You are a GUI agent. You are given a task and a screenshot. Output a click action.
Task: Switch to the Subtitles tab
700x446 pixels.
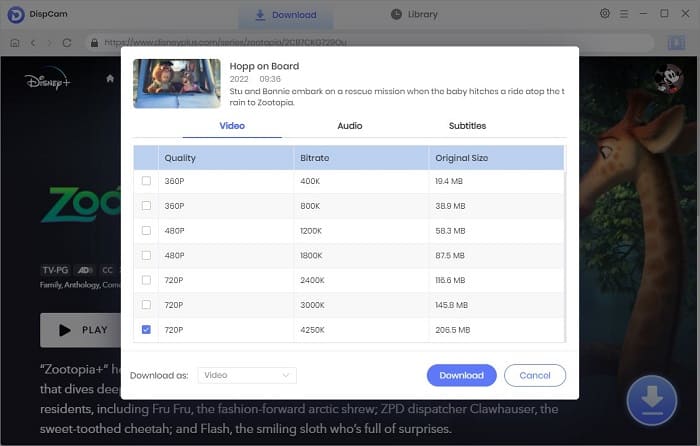click(x=467, y=126)
